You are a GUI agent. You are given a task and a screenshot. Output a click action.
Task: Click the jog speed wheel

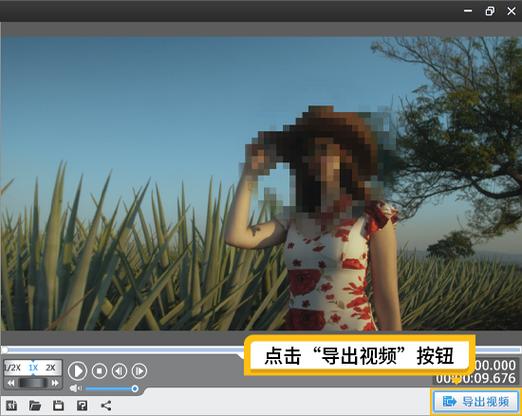click(33, 383)
